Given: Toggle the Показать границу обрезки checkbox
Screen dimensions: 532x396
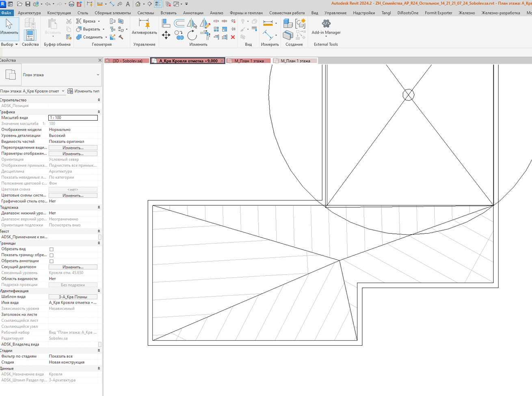Looking at the screenshot, I should pyautogui.click(x=52, y=255).
